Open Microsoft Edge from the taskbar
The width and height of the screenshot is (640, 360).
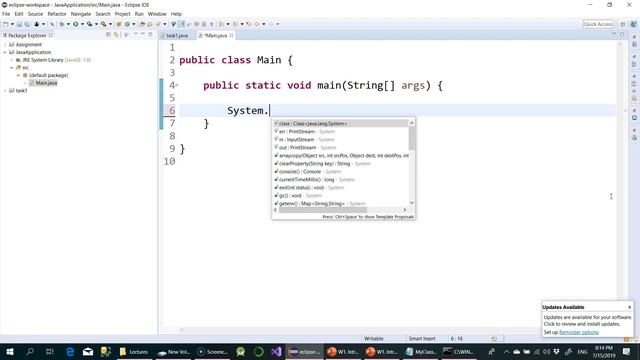(70, 352)
